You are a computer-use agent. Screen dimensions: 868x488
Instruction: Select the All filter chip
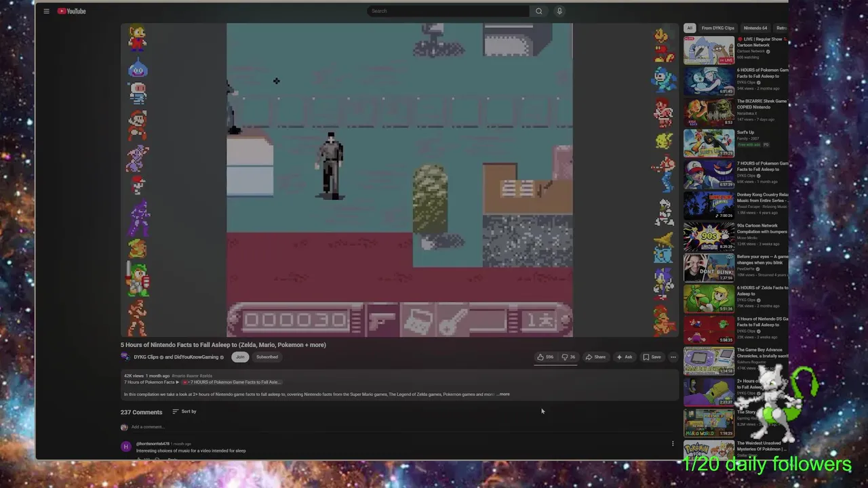click(690, 28)
